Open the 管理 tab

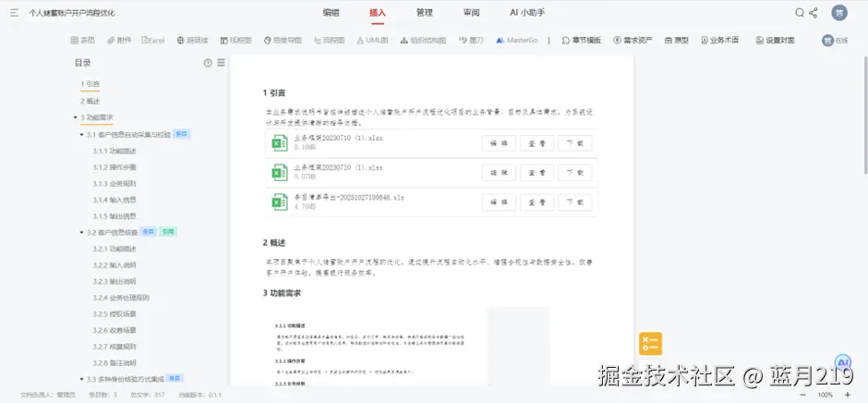point(425,13)
